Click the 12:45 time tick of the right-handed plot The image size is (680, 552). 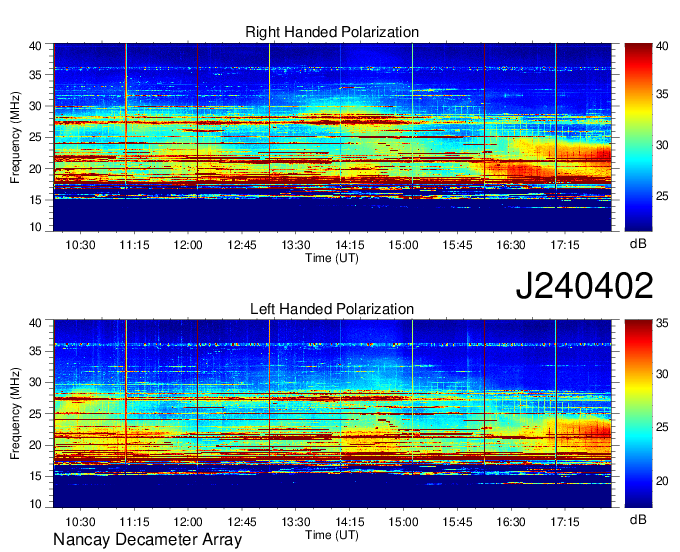click(x=242, y=245)
